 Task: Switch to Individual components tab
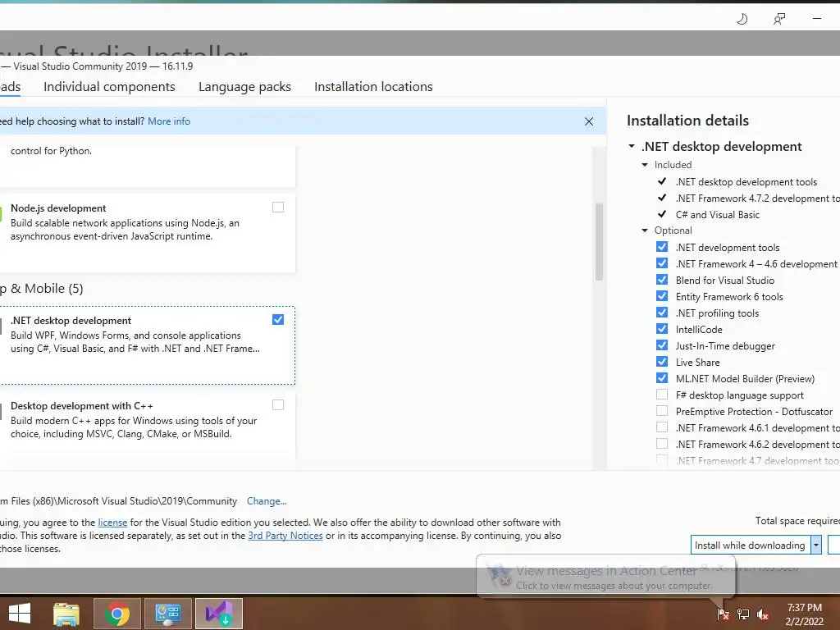click(x=109, y=87)
